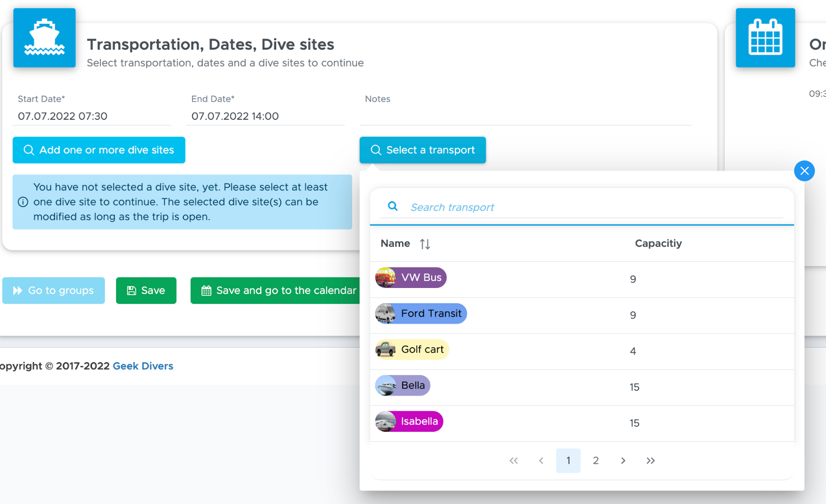This screenshot has height=504, width=826.
Task: Close the transport selection popup
Action: 804,171
